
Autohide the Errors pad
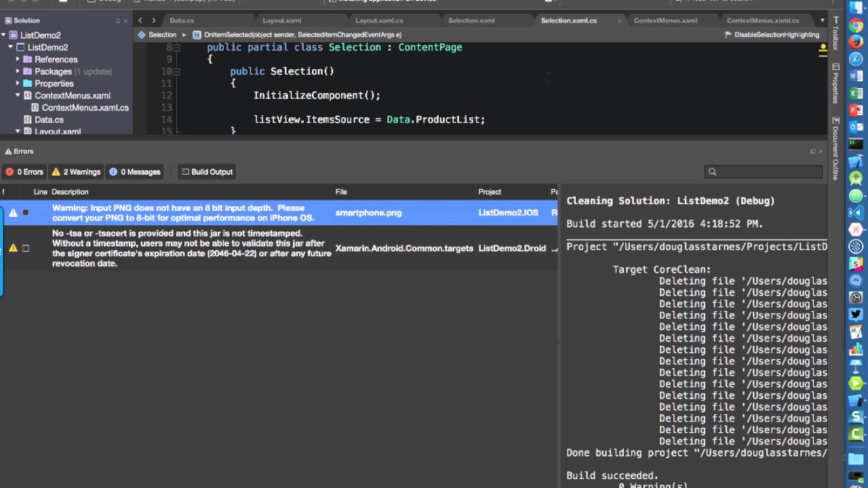pyautogui.click(x=812, y=151)
